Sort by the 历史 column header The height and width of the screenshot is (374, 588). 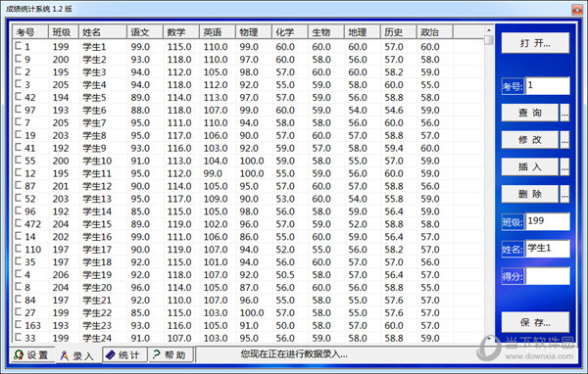tap(398, 32)
